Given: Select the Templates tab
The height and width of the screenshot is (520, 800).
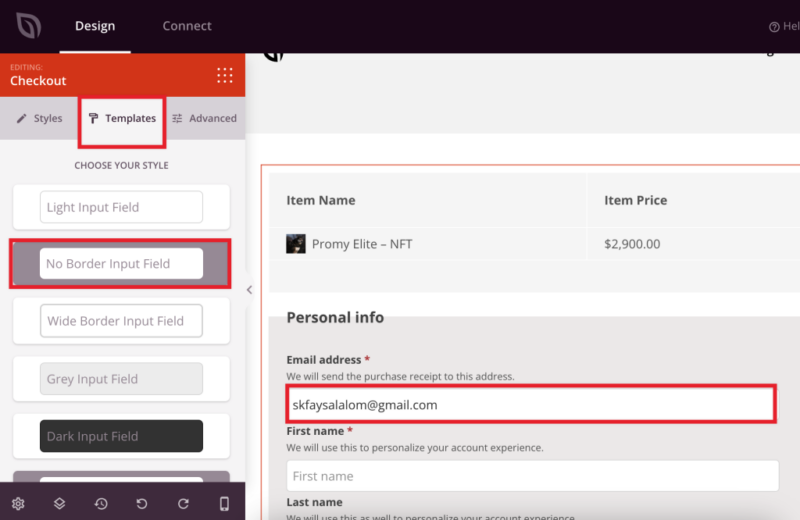Looking at the screenshot, I should [x=122, y=118].
